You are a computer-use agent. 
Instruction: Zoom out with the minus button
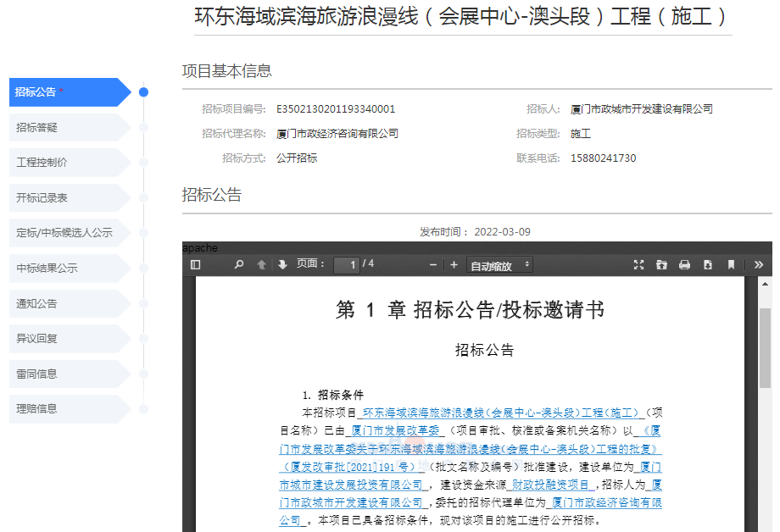click(x=433, y=265)
